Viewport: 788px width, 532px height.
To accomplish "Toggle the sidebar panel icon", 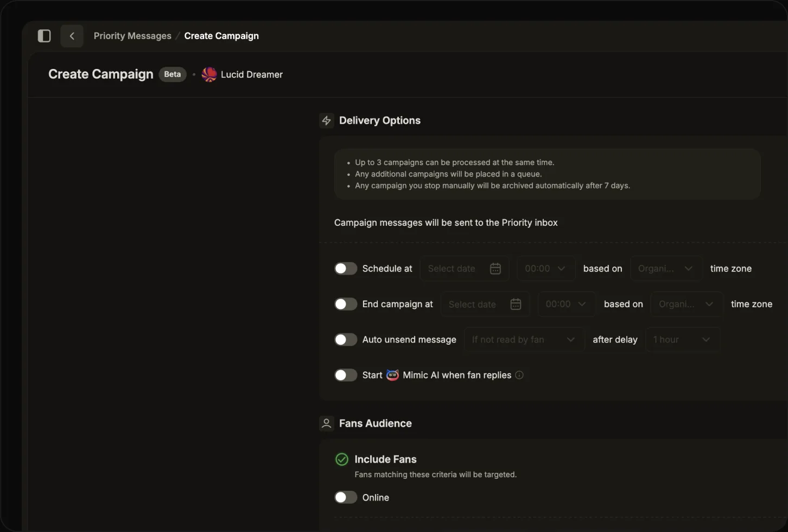I will coord(44,36).
